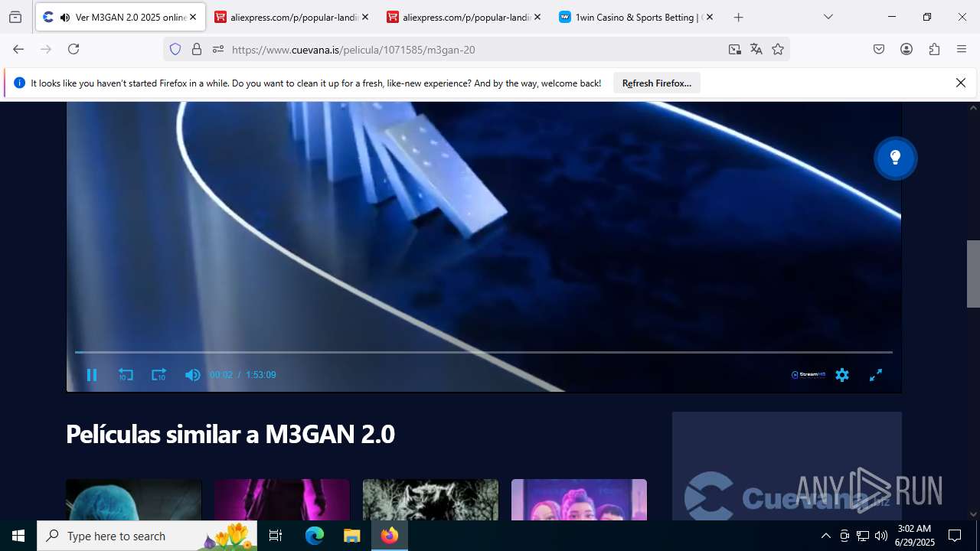
Task: Click the taskbar search box
Action: coord(147,536)
